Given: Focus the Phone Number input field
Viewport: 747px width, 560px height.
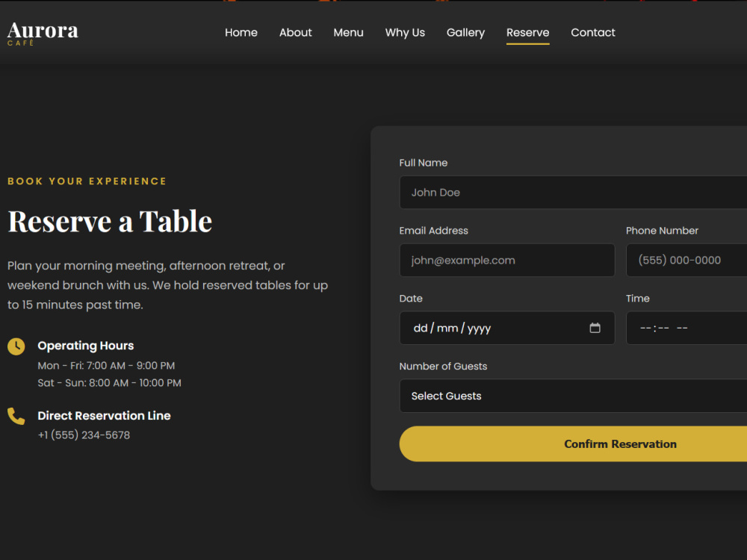Looking at the screenshot, I should (x=686, y=261).
